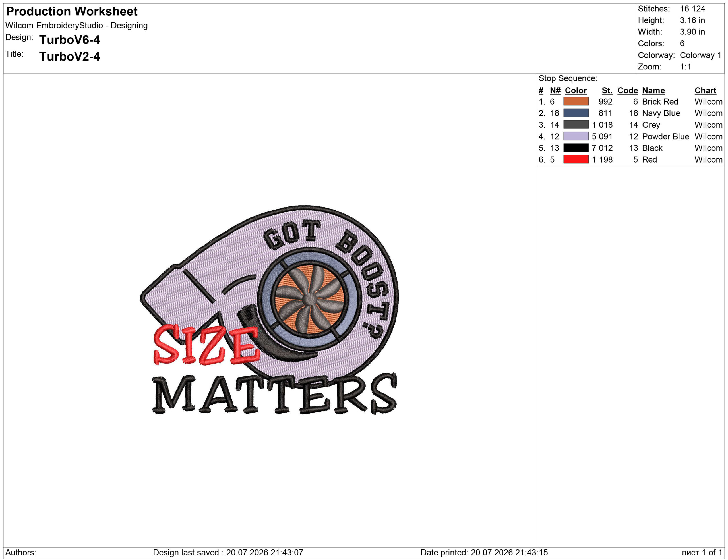Screen dimensions: 728x560
Task: Click the Black color swatch
Action: tap(576, 148)
